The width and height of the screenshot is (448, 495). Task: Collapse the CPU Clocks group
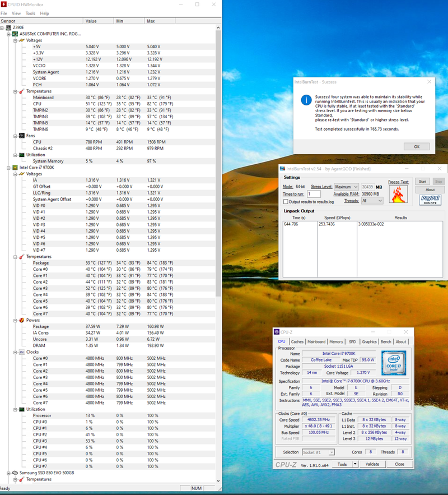pos(15,352)
